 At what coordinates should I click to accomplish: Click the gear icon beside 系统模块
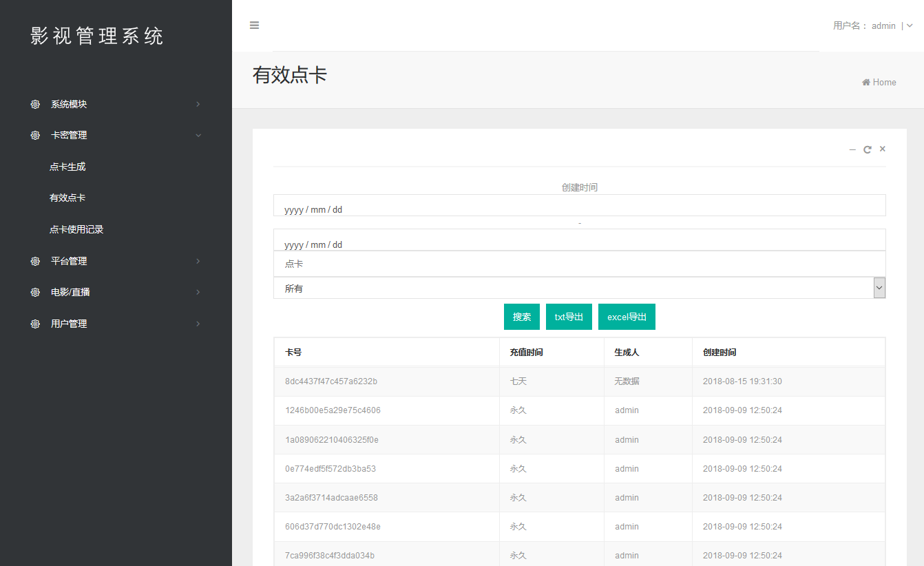click(35, 105)
